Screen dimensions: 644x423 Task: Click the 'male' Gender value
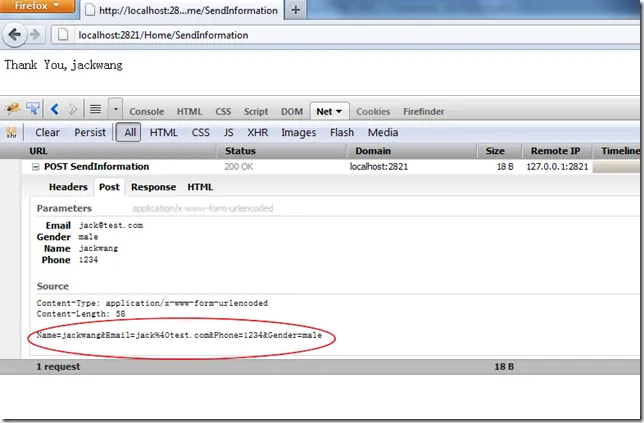[x=88, y=237]
